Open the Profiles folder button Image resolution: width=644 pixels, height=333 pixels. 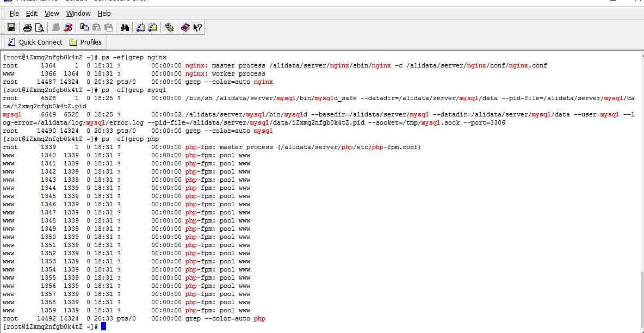(x=85, y=42)
